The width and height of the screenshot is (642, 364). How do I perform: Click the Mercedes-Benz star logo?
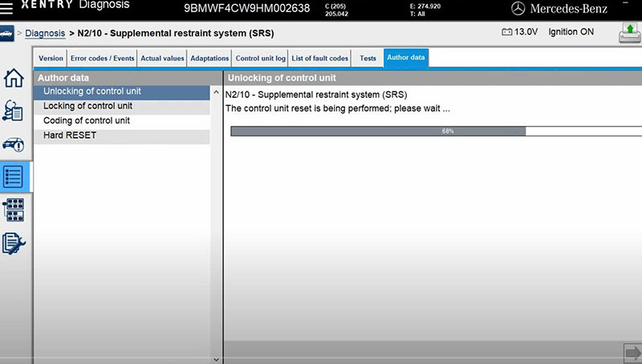pyautogui.click(x=518, y=9)
